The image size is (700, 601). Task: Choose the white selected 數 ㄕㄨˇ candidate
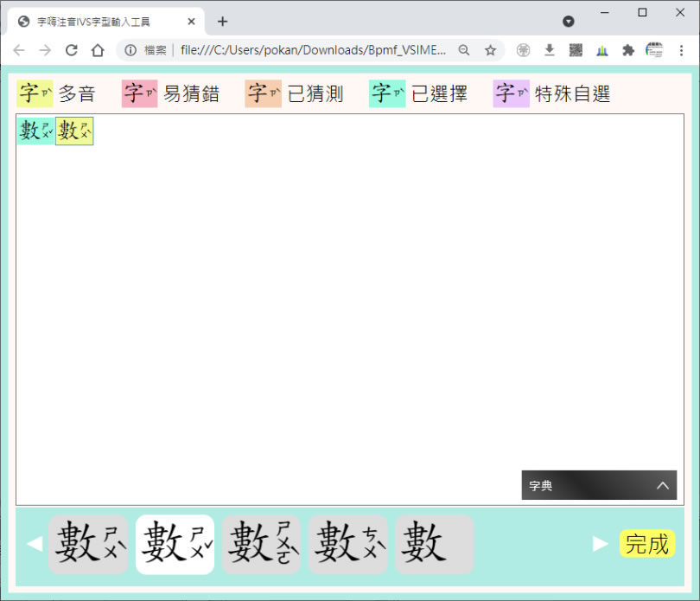pos(175,544)
